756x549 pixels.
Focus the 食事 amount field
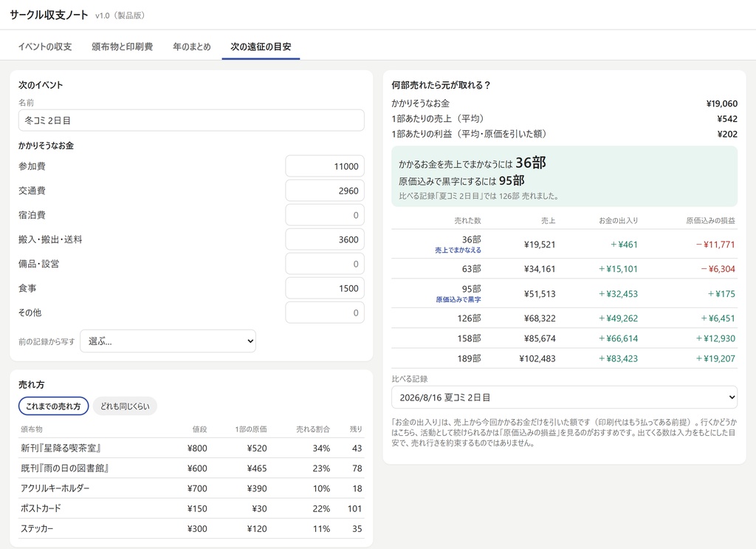point(325,288)
